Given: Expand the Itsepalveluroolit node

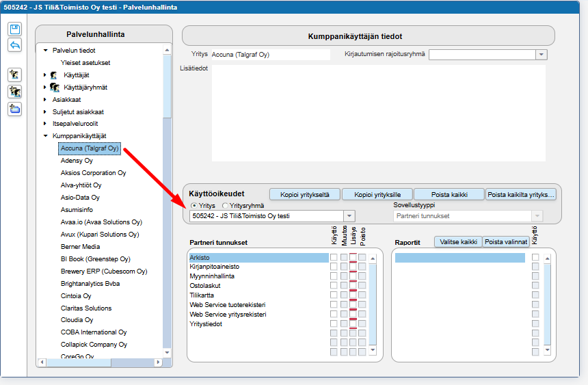Looking at the screenshot, I should (x=44, y=124).
